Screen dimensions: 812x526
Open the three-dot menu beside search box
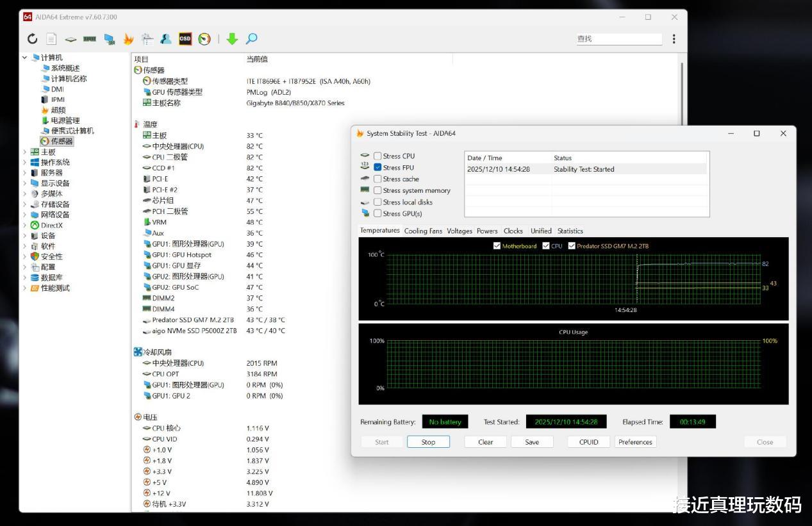pyautogui.click(x=674, y=39)
